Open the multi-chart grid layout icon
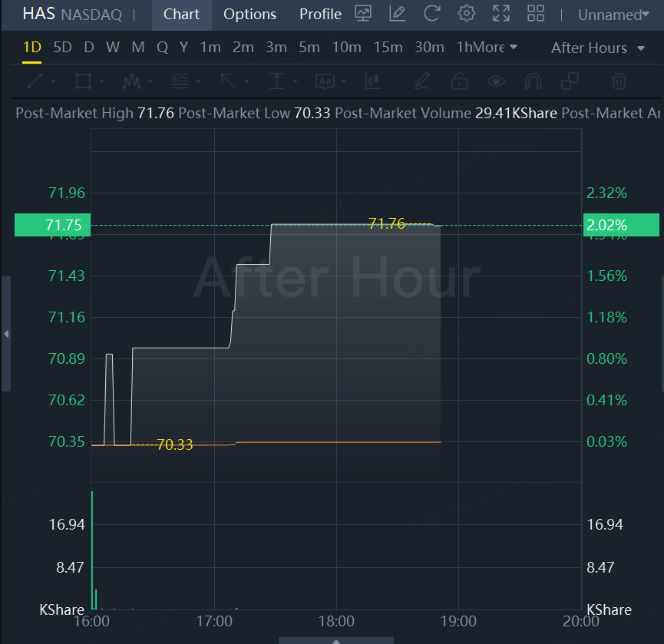The height and width of the screenshot is (644, 664). tap(536, 14)
